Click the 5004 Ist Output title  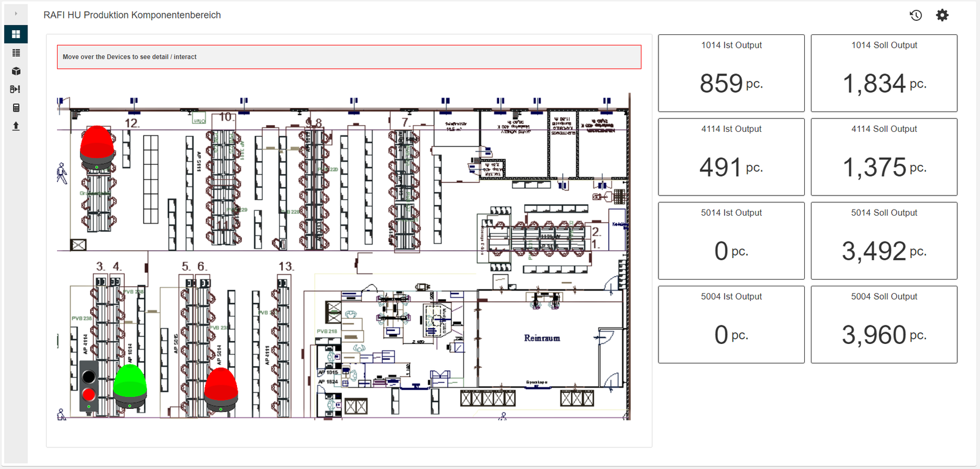tap(731, 297)
